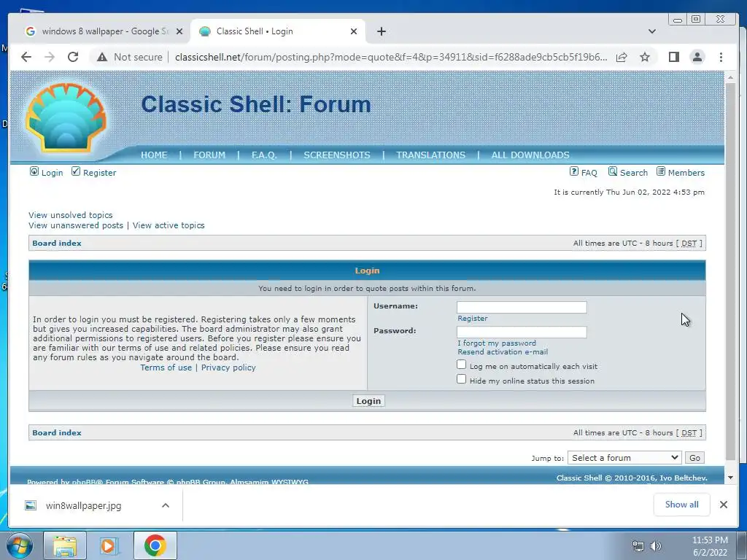Click the taskbar clock showing 11:53 PM
The image size is (747, 560).
click(710, 546)
